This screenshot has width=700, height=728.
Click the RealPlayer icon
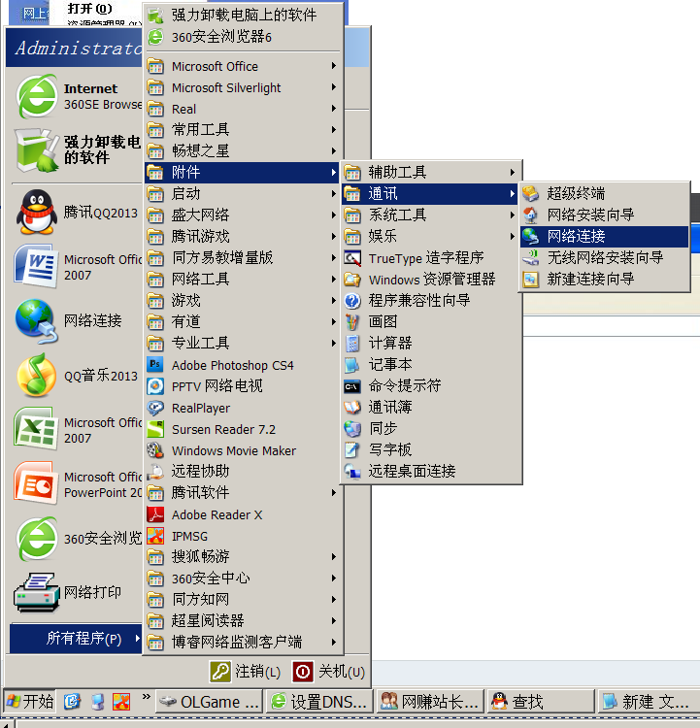tap(155, 408)
